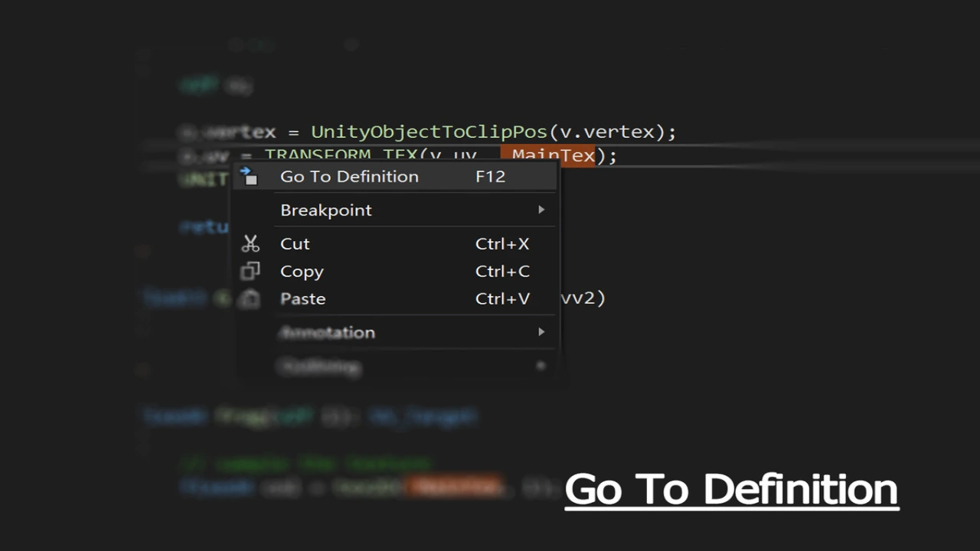Click the F12 shortcut hint
Viewport: 980px width, 551px height.
point(490,177)
